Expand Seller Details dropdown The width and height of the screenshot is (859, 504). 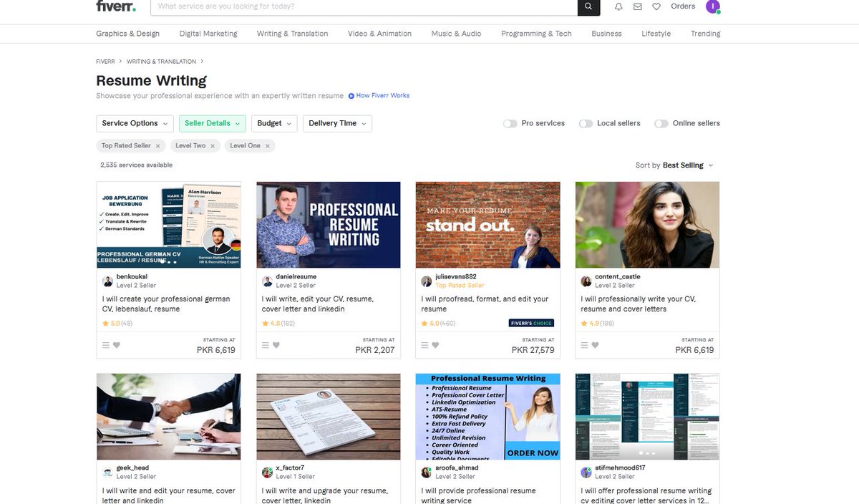pos(213,123)
